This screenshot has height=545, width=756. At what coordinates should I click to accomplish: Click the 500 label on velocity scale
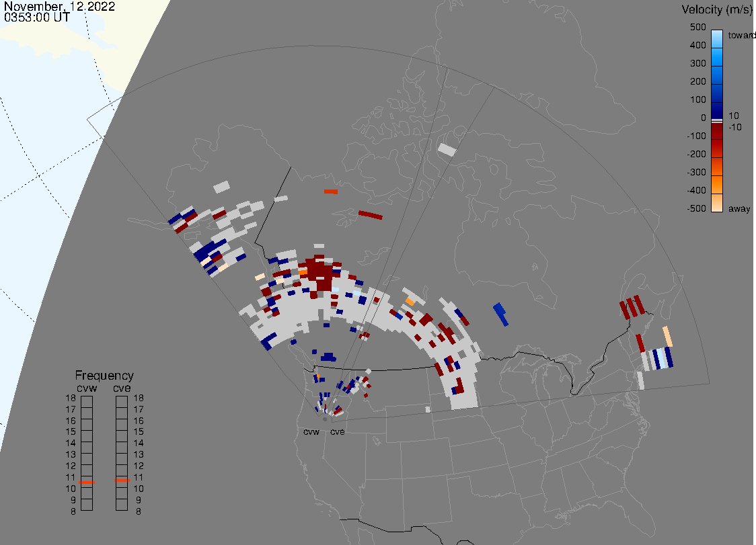point(697,27)
